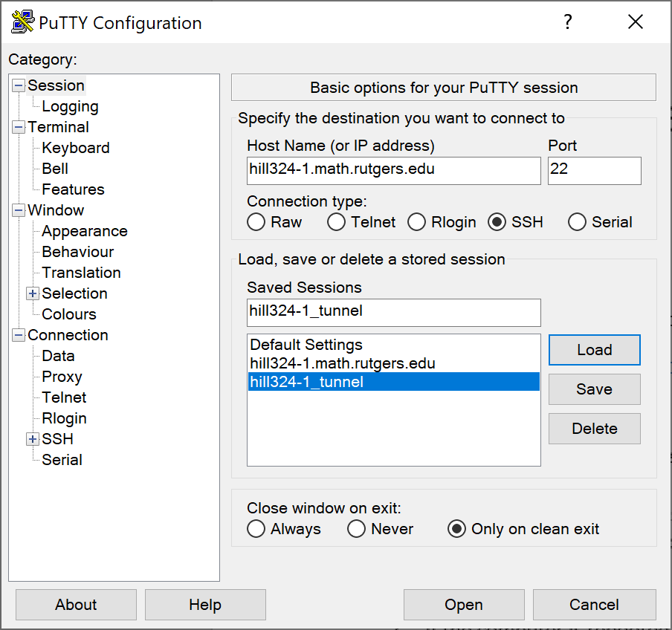Open the Connection category
The height and width of the screenshot is (630, 672).
tap(68, 335)
